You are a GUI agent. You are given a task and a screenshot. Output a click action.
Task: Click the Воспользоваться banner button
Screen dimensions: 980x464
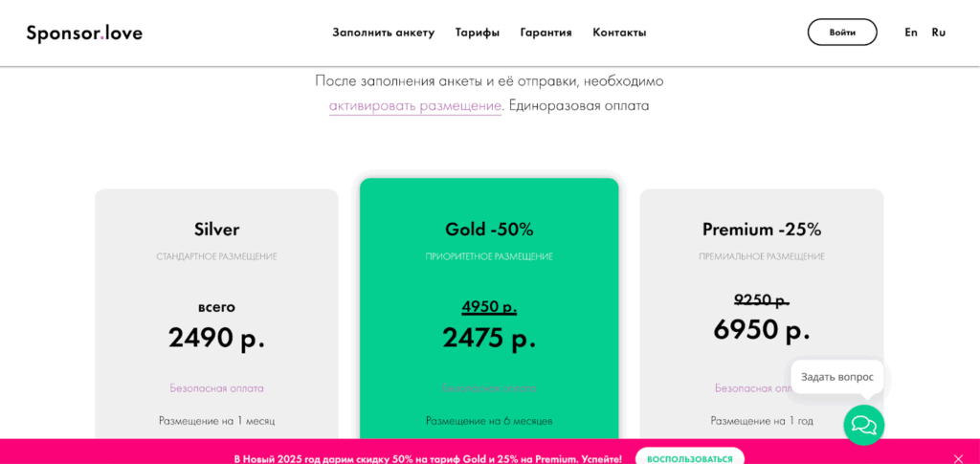click(689, 458)
